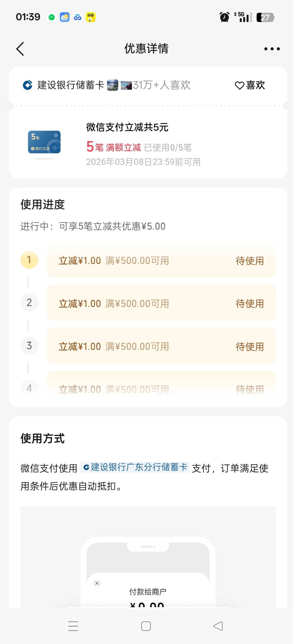Tap step number 3 progress circle

(29, 346)
